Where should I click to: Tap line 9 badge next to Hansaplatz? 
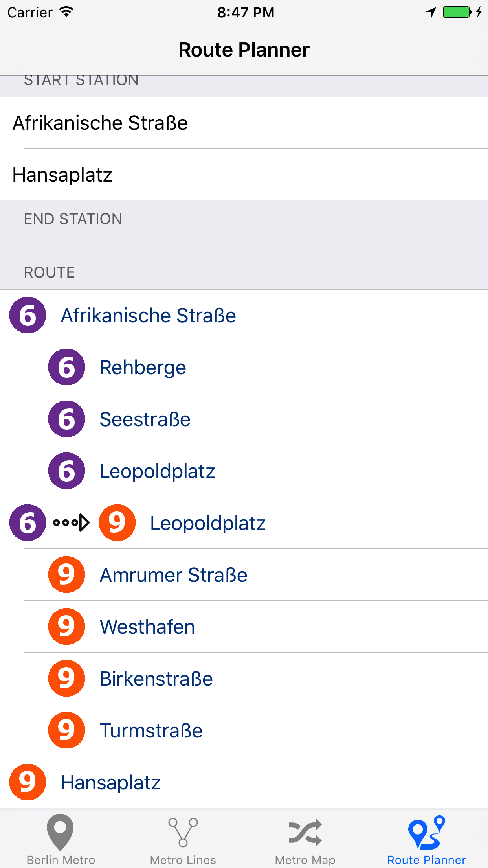coord(28,782)
